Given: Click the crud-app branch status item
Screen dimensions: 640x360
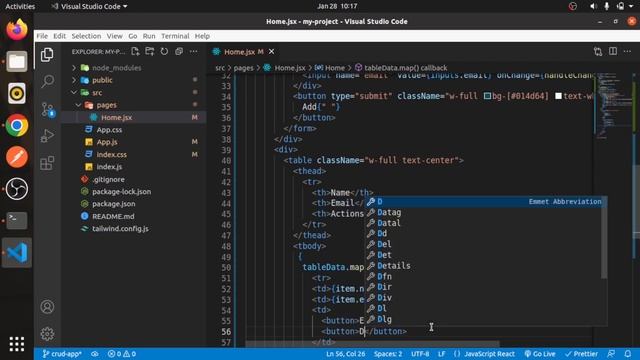Looking at the screenshot, I should pyautogui.click(x=62, y=354).
